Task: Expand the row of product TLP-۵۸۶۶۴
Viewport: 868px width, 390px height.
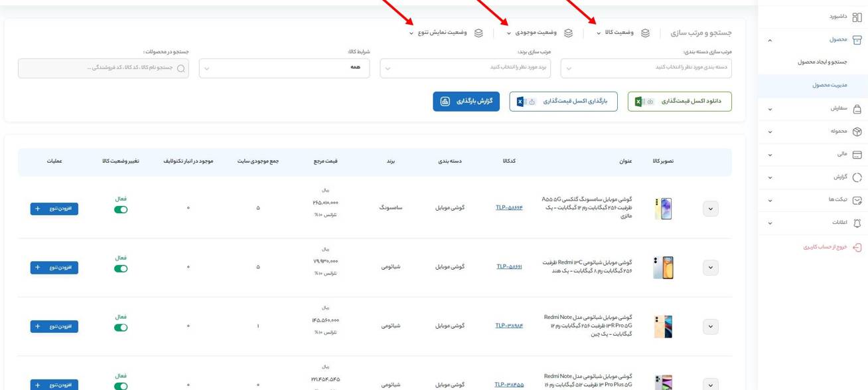Action: point(711,209)
